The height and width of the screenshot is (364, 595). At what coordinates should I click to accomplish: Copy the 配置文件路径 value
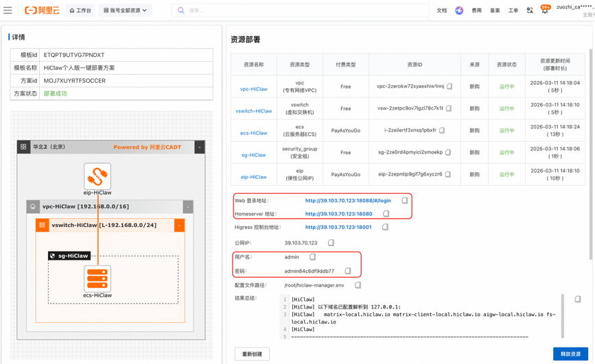(358, 285)
